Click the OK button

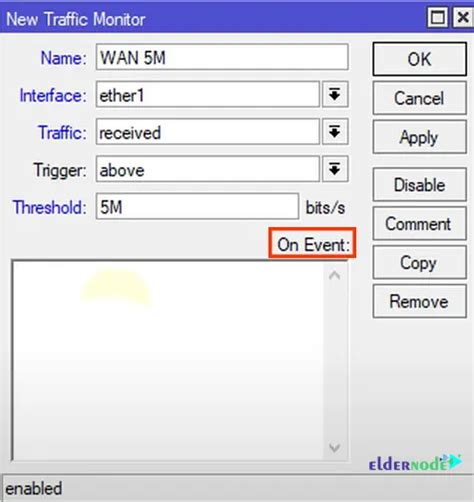[x=420, y=59]
